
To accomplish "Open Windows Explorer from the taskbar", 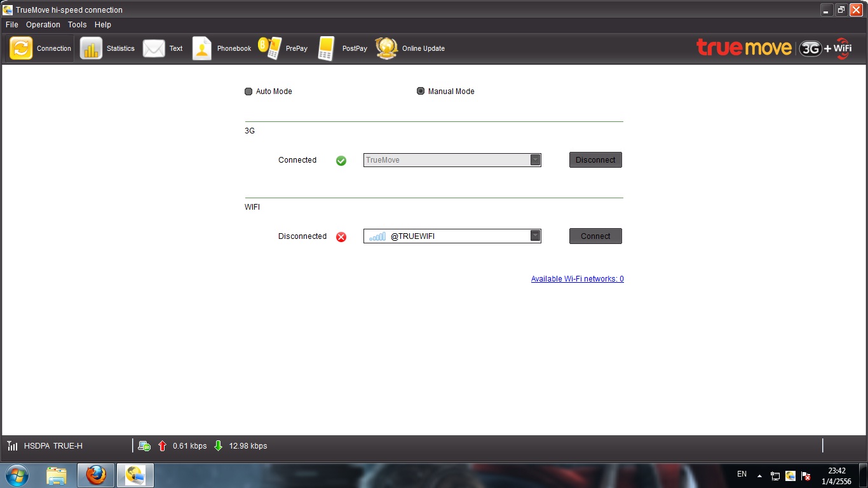I will click(x=57, y=475).
